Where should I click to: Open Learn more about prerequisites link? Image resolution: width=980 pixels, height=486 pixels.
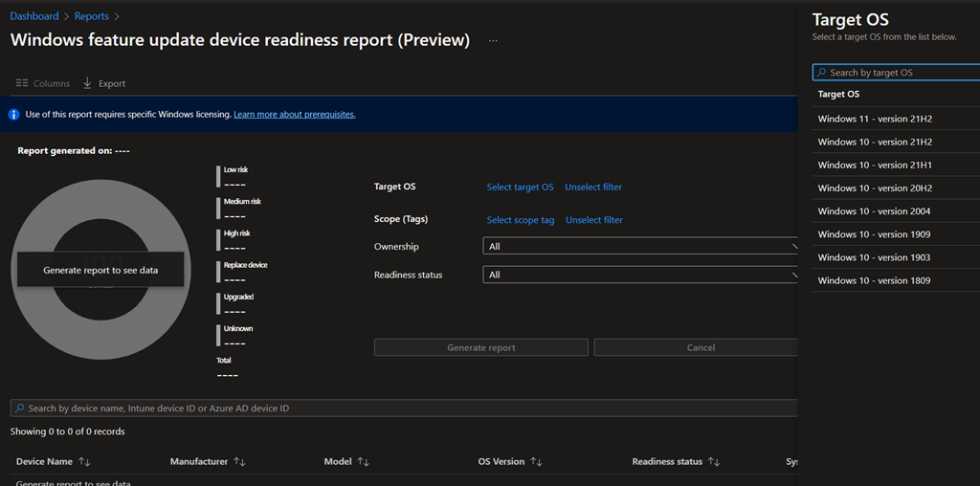click(294, 115)
